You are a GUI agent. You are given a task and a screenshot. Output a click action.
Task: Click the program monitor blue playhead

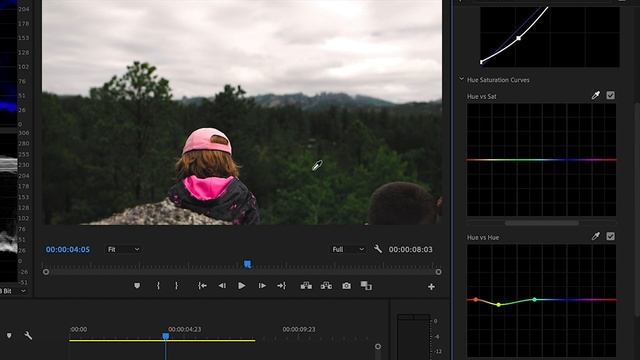tap(247, 264)
